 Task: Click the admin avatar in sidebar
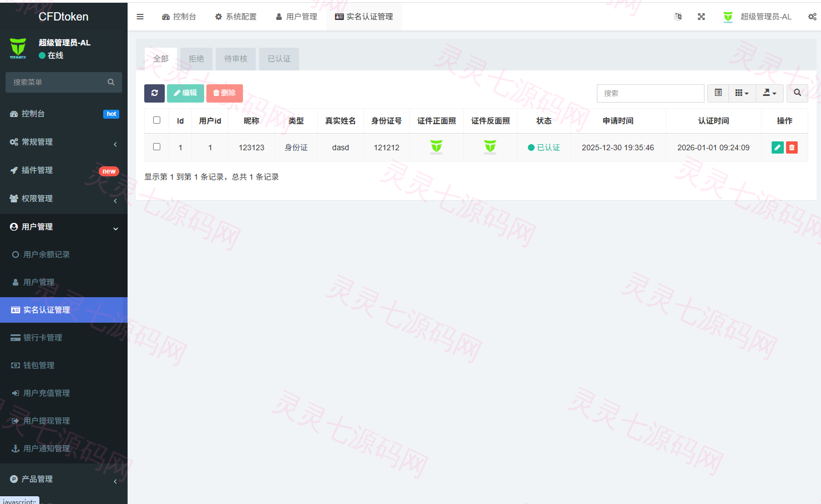(18, 48)
